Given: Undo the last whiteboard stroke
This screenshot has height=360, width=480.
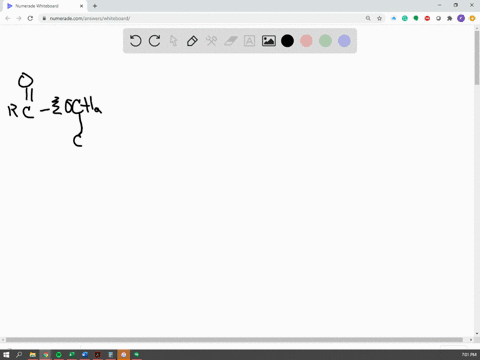Looking at the screenshot, I should pos(135,41).
